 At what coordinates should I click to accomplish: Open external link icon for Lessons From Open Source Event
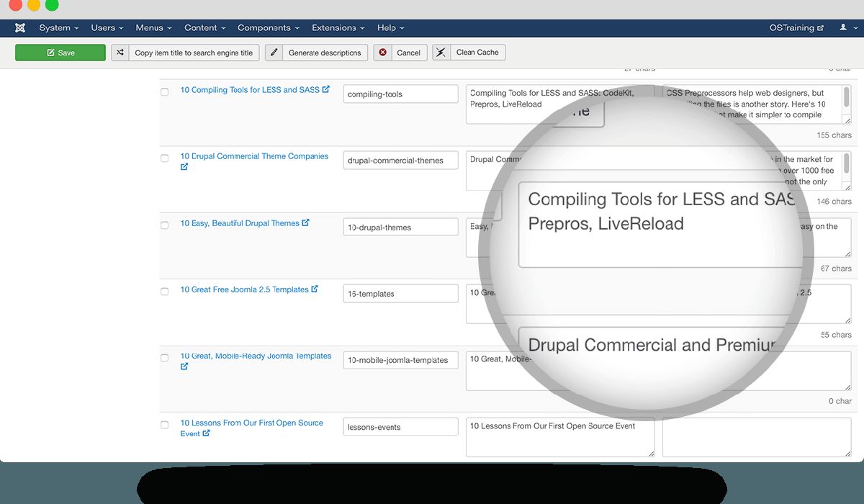(x=207, y=433)
